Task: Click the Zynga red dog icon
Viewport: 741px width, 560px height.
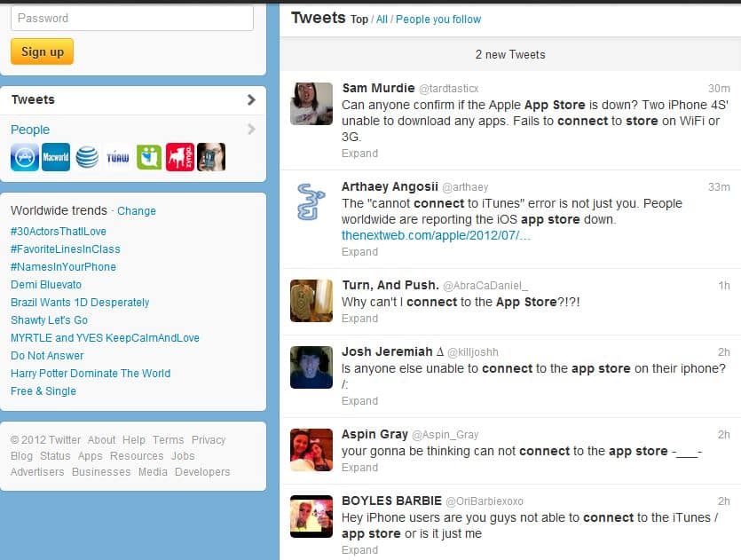Action: click(180, 157)
